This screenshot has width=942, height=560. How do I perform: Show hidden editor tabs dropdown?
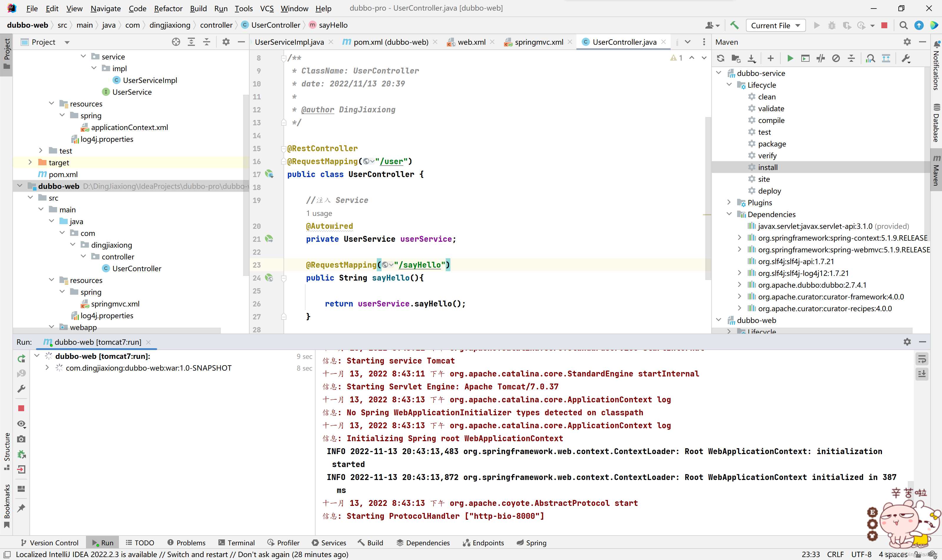point(687,42)
